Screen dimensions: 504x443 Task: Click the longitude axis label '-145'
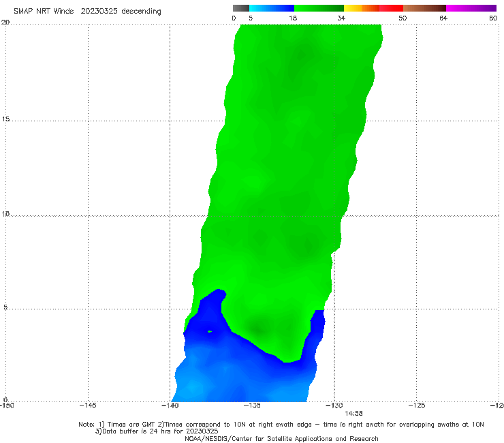coord(88,405)
